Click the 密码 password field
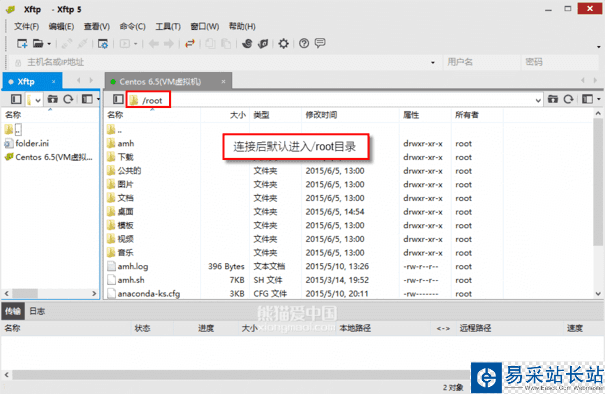This screenshot has height=394, width=605. tap(559, 62)
